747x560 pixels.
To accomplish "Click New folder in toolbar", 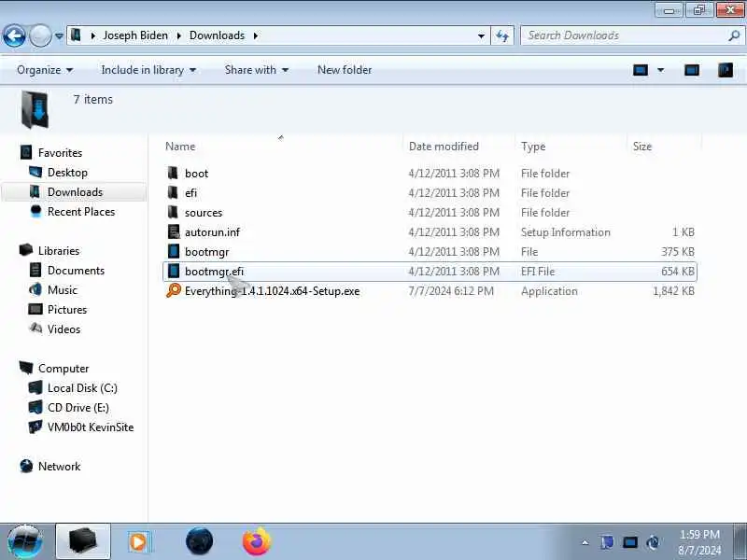I will coord(345,70).
